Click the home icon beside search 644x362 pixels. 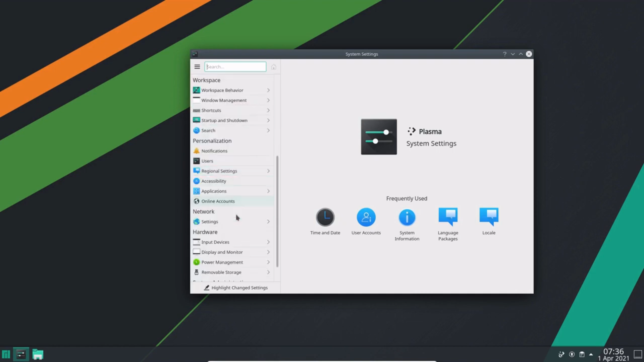point(274,67)
